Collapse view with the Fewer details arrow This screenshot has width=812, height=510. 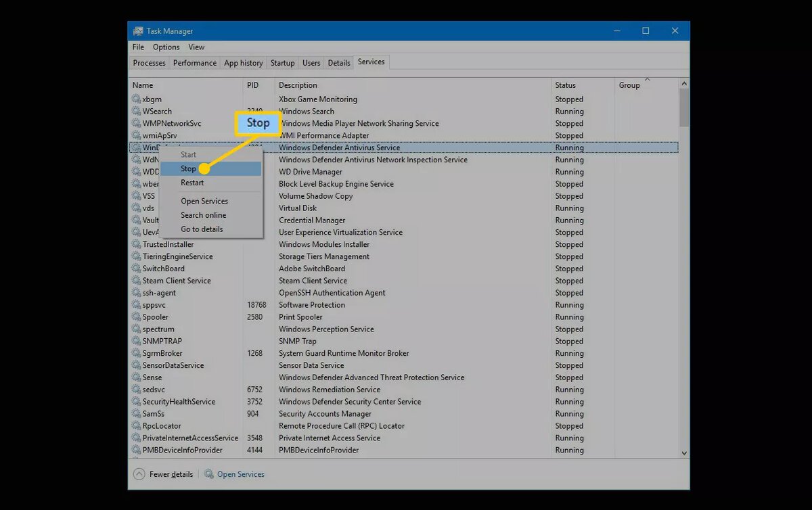click(x=139, y=474)
